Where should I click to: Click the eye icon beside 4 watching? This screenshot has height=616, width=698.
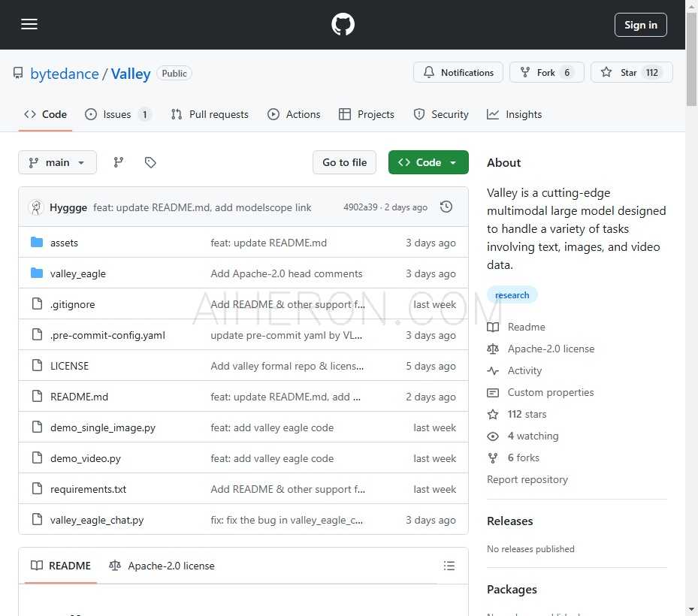pyautogui.click(x=493, y=436)
